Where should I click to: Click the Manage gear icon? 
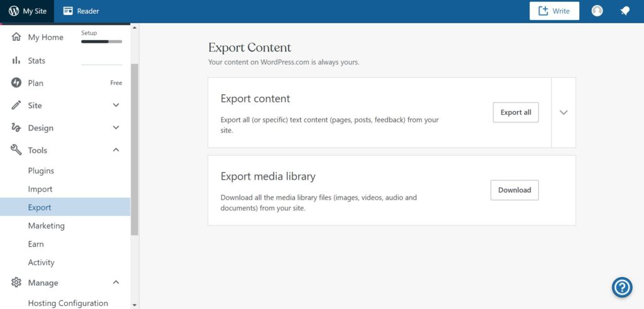[x=16, y=283]
